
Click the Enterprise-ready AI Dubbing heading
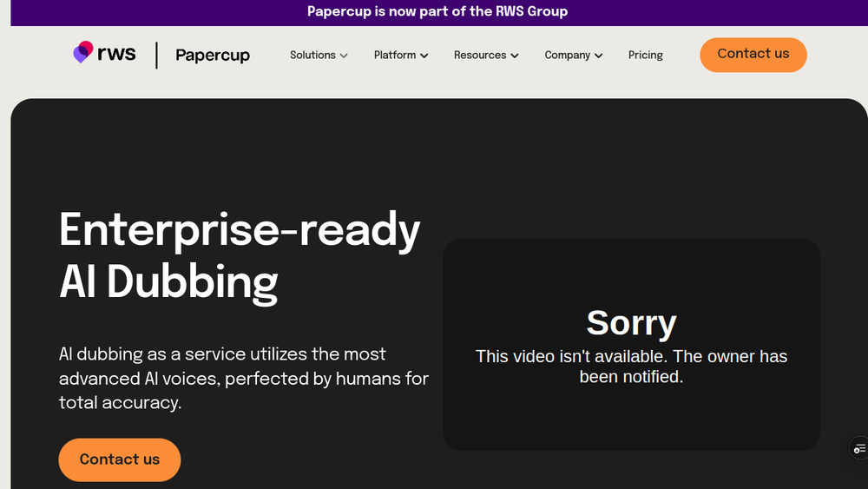[240, 256]
